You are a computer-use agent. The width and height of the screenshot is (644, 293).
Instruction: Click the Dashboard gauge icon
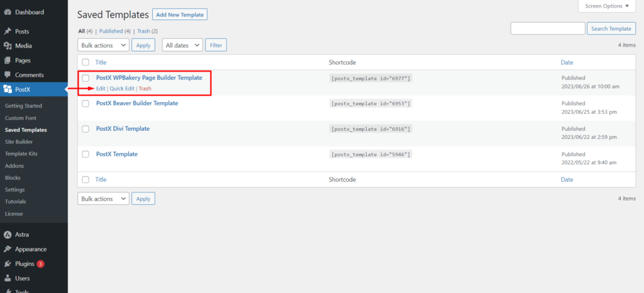8,13
